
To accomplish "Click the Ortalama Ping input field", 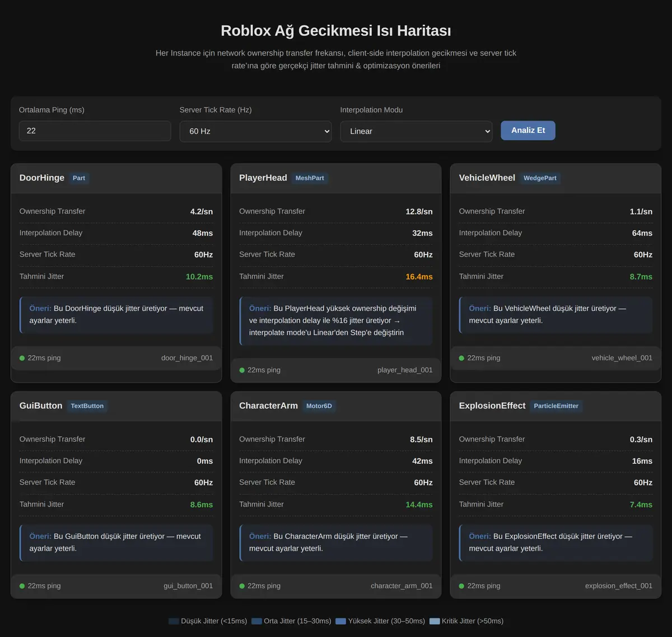I will [95, 131].
